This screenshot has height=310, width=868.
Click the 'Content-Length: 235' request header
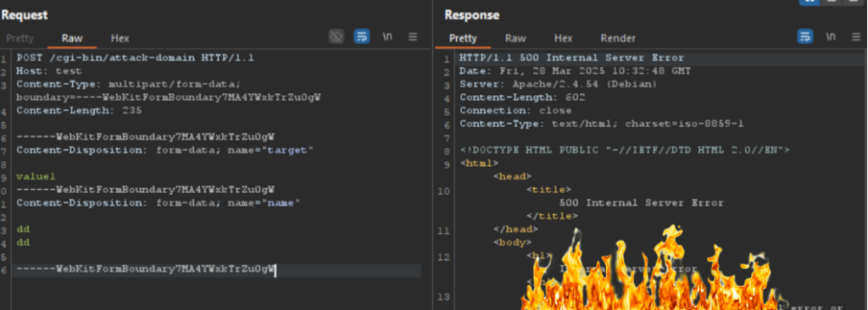pos(79,110)
